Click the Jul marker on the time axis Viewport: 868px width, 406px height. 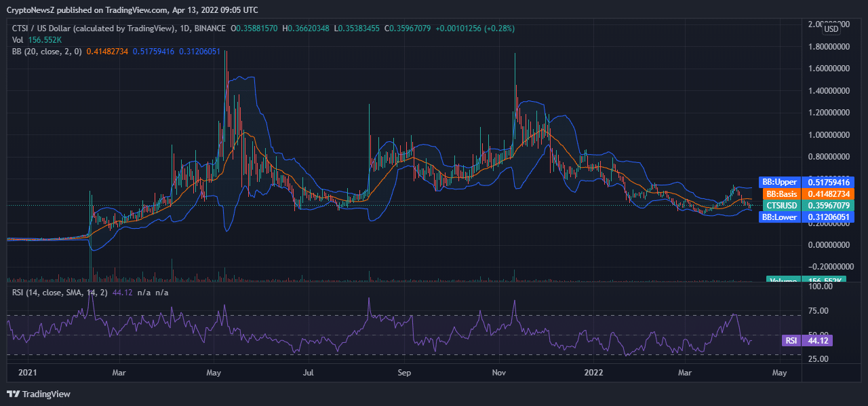[x=309, y=372]
